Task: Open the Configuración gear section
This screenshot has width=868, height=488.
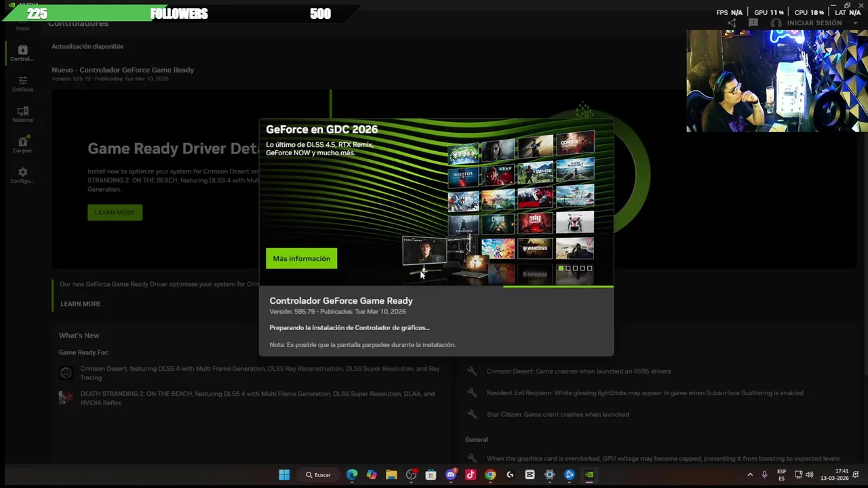Action: point(22,176)
